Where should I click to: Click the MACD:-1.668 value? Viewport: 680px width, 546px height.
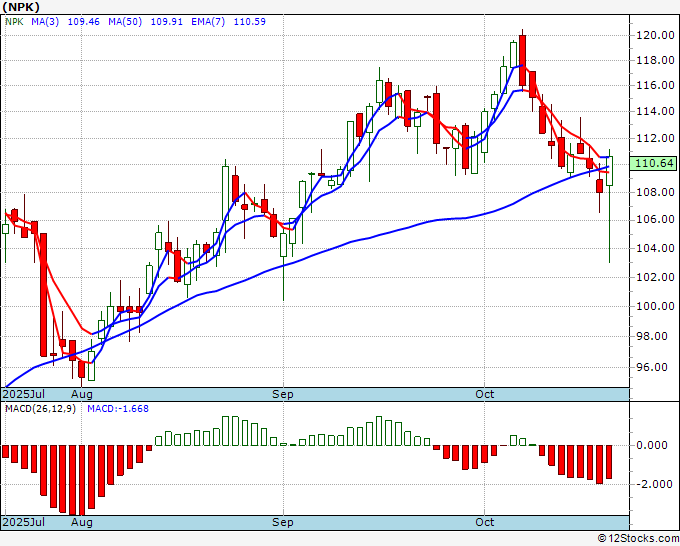pos(118,409)
